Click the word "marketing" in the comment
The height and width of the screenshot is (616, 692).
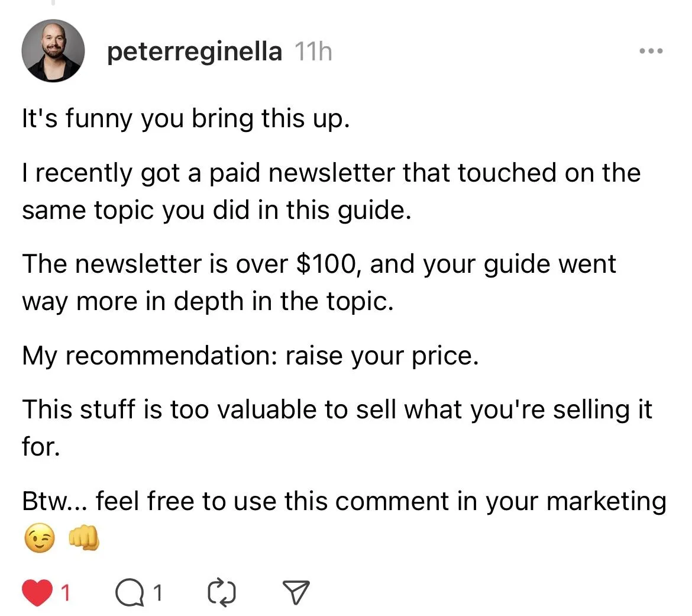[x=606, y=501]
